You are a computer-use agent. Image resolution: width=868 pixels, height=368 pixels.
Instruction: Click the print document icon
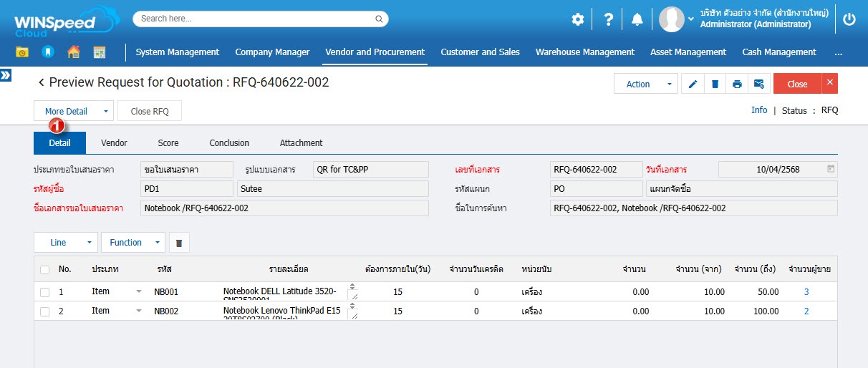click(x=737, y=84)
